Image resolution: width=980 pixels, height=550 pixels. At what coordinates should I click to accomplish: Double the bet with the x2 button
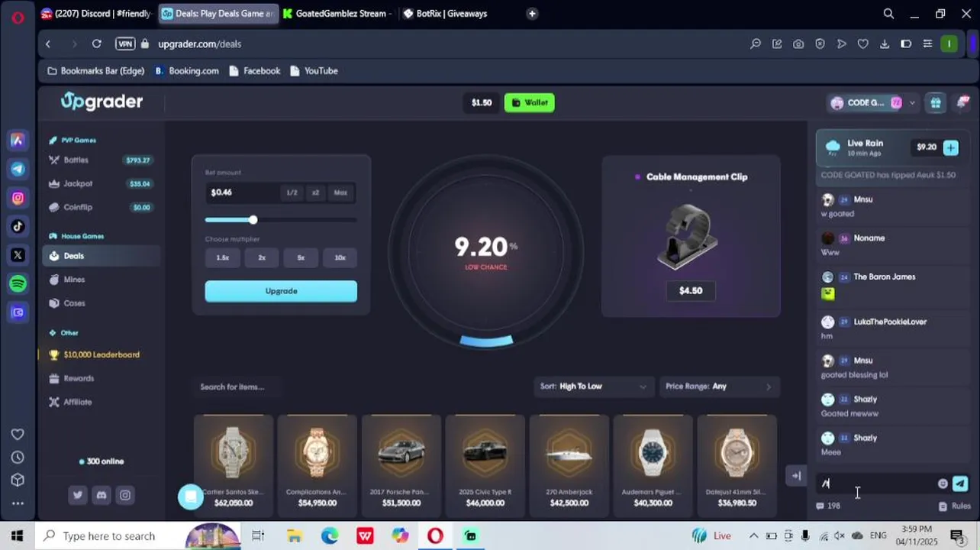(315, 192)
